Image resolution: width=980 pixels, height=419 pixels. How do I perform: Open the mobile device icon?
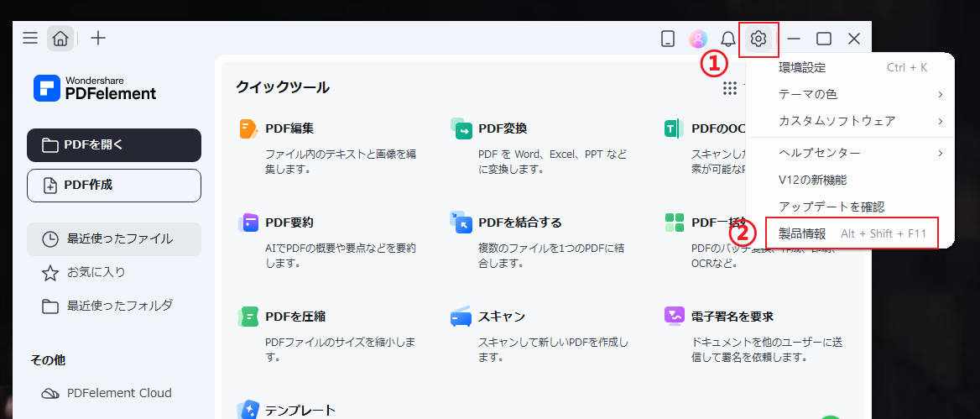point(668,39)
